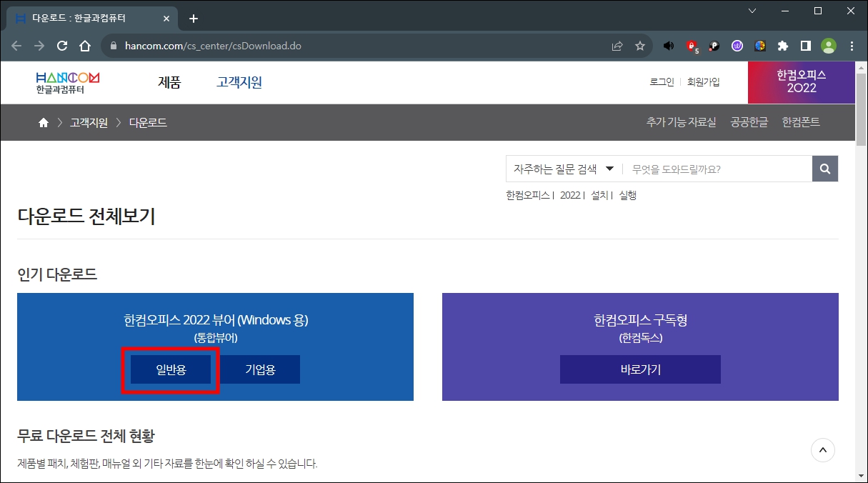Viewport: 868px width, 483px height.
Task: Click the search input field 무엇을 도와드릴까요?
Action: click(x=714, y=169)
